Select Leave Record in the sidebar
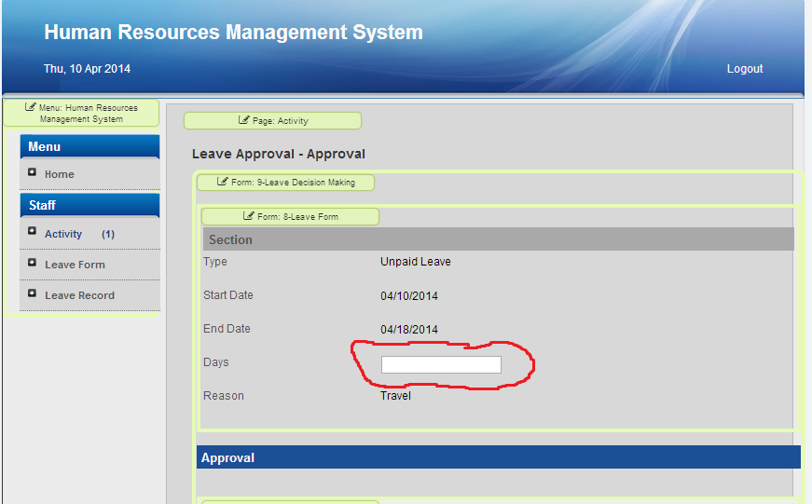 coord(79,295)
